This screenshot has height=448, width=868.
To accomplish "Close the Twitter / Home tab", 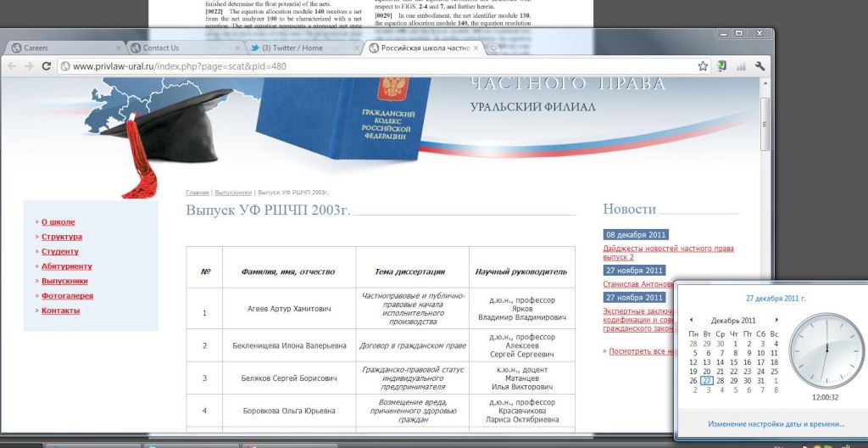I will 357,48.
